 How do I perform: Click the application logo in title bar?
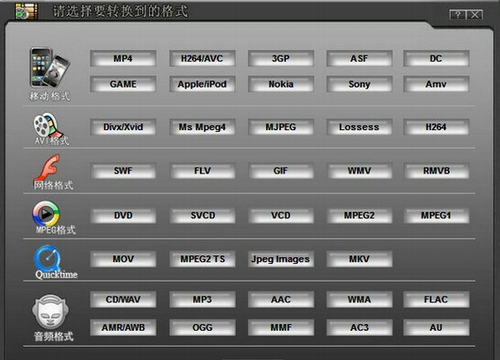coord(26,11)
